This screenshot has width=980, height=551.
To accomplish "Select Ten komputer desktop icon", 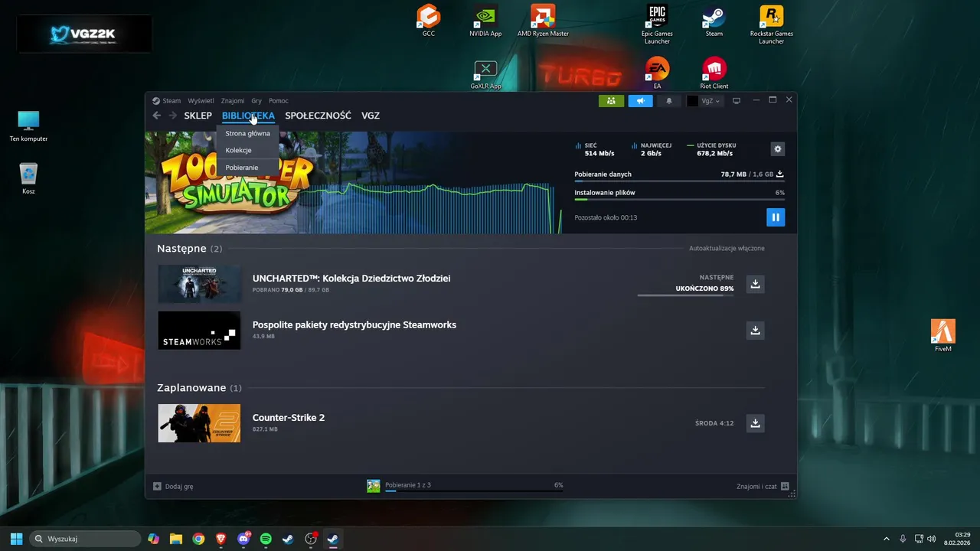I will pyautogui.click(x=28, y=126).
